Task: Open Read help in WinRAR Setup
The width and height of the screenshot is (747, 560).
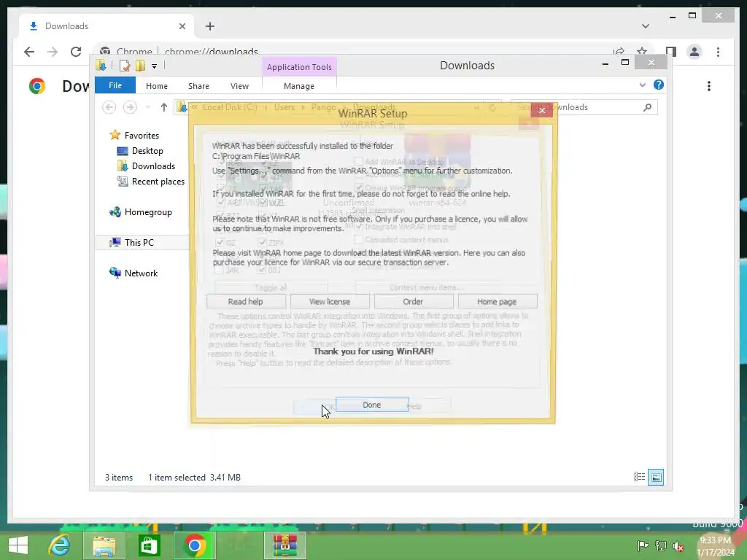Action: [x=245, y=301]
